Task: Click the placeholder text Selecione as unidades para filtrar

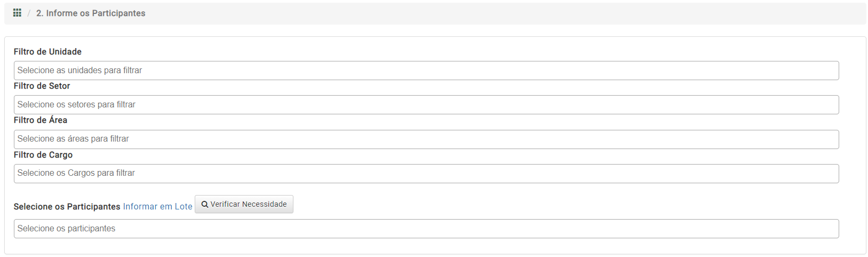Action: [x=79, y=71]
